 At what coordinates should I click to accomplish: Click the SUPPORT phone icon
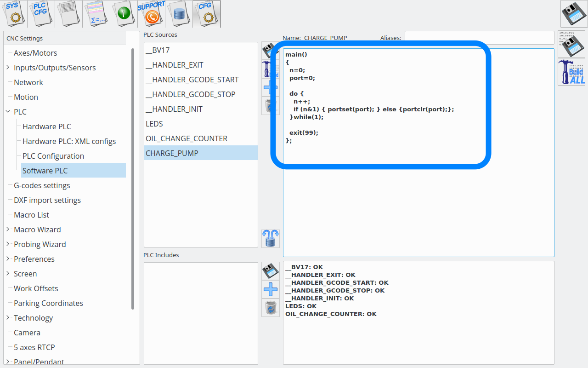(x=152, y=14)
